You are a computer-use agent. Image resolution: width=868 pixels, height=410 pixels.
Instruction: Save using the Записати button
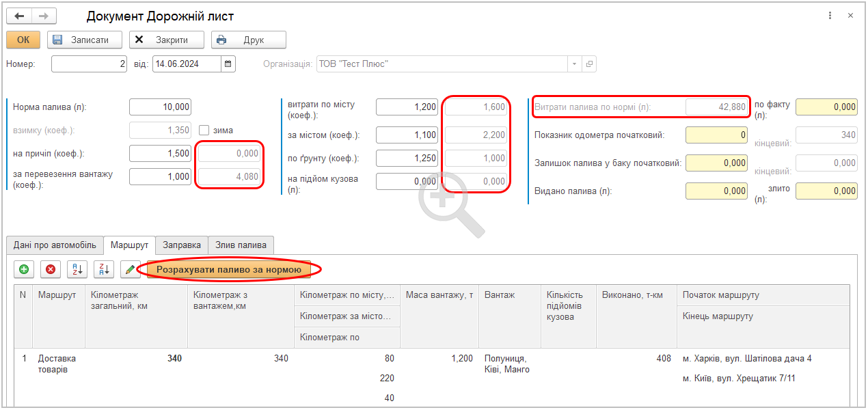coord(85,40)
